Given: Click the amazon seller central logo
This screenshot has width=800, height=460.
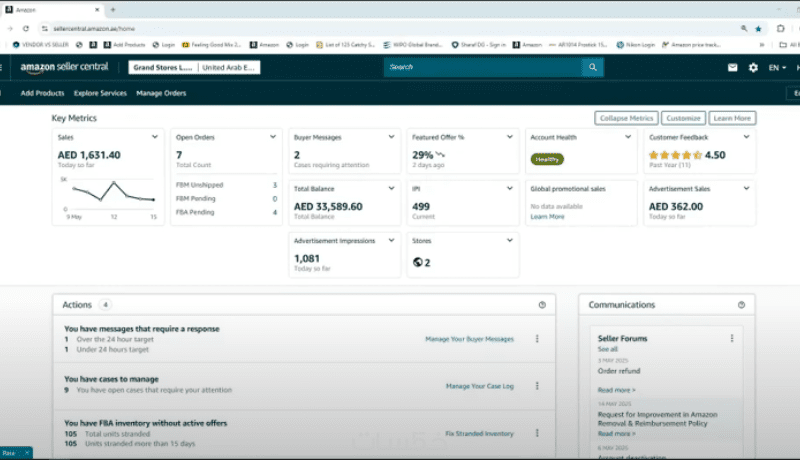Looking at the screenshot, I should 64,67.
